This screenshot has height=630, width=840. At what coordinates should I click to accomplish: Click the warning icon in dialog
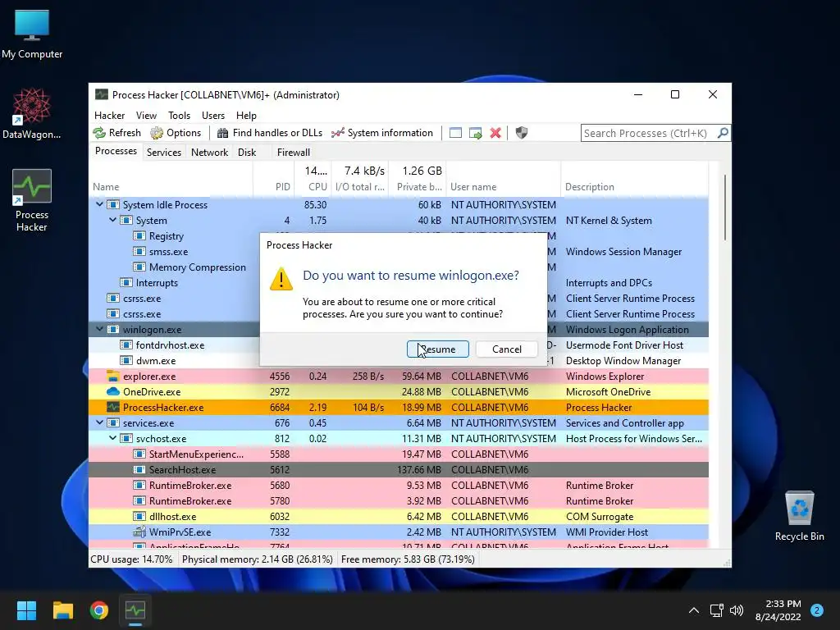(281, 279)
